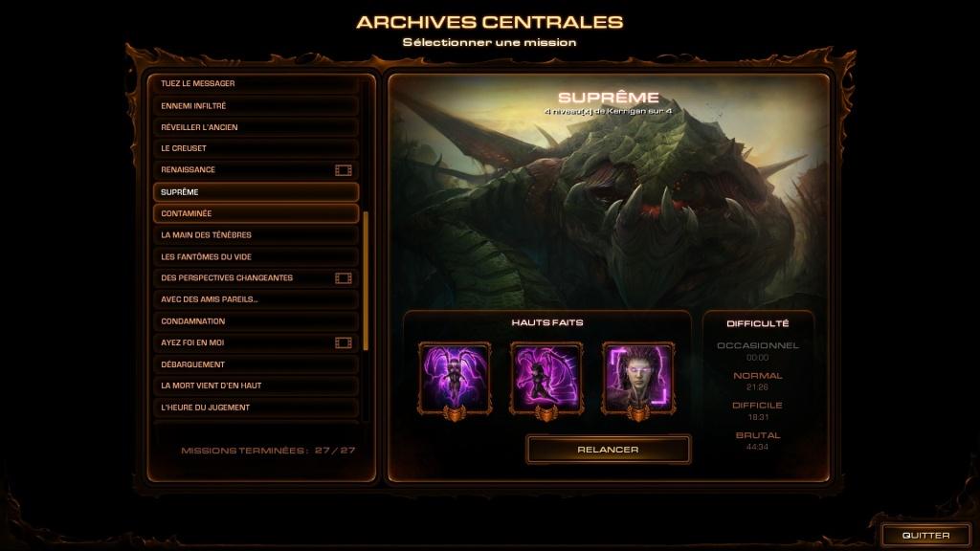Select the first winged Kerrigan achievement icon

(455, 380)
